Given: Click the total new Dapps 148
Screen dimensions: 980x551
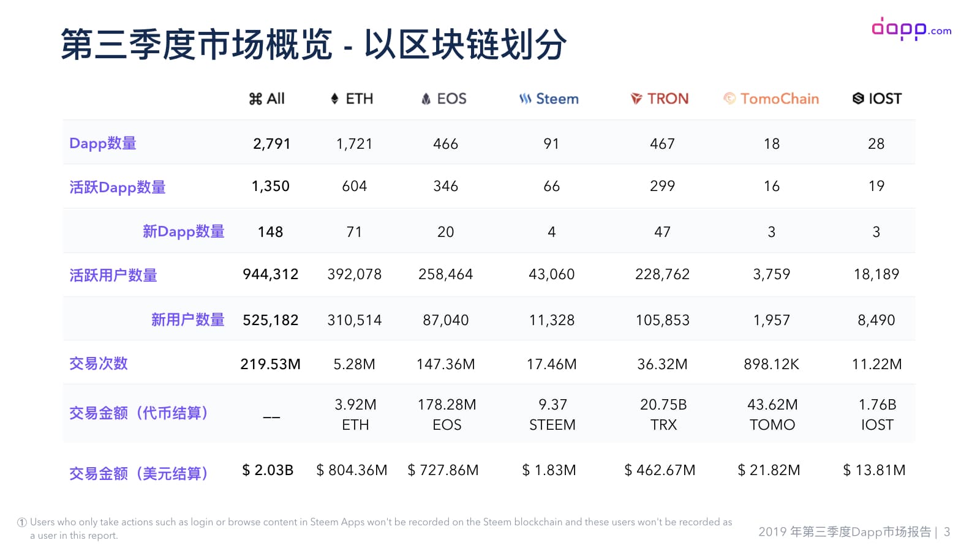Looking at the screenshot, I should point(270,232).
